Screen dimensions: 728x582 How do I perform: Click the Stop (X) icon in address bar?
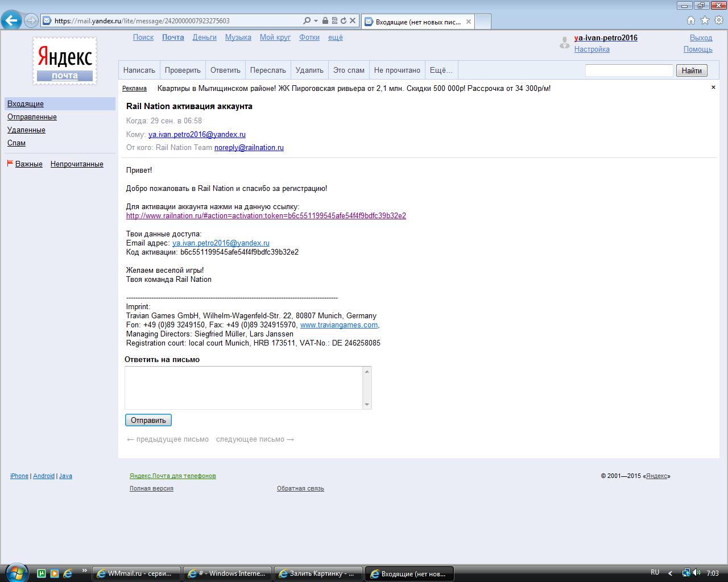(x=353, y=21)
